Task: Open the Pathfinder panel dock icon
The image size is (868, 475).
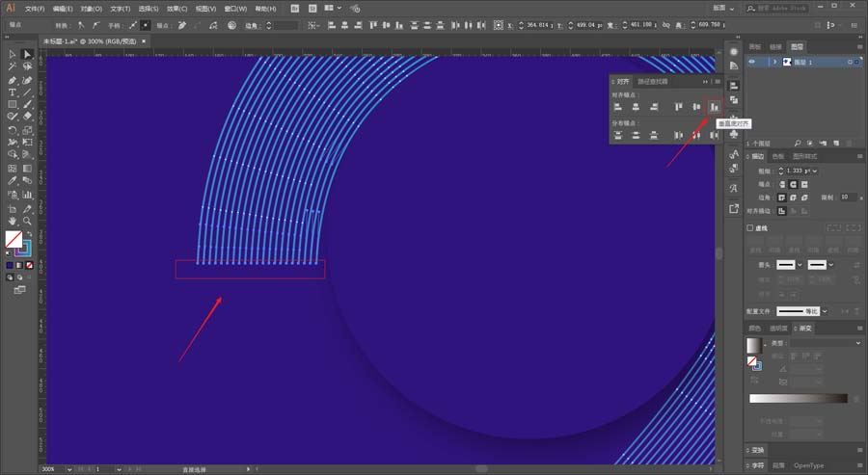Action: [734, 100]
